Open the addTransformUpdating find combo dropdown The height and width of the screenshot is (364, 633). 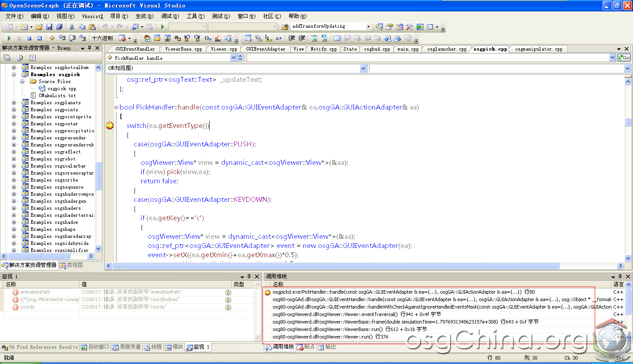(368, 26)
